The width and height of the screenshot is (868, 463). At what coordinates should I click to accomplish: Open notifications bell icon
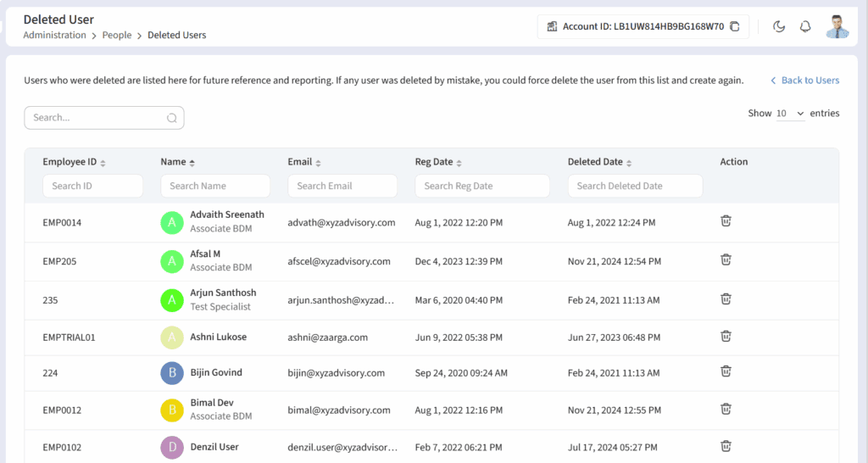click(x=805, y=26)
